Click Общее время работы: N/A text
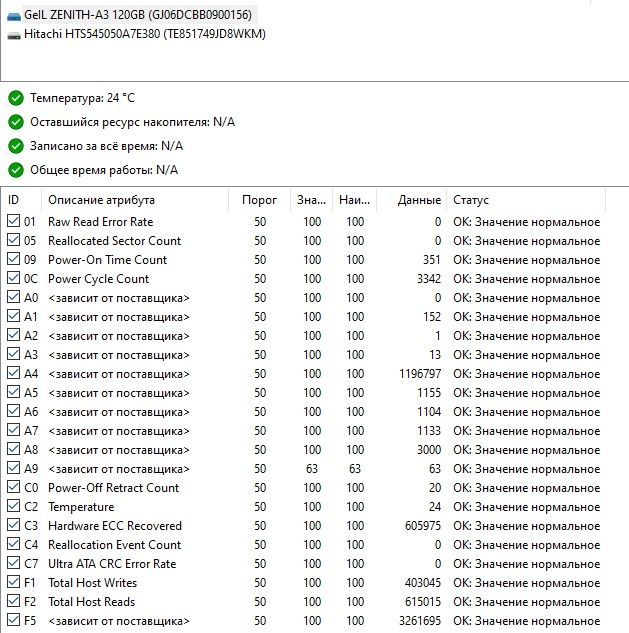This screenshot has height=633, width=629. pos(104,170)
